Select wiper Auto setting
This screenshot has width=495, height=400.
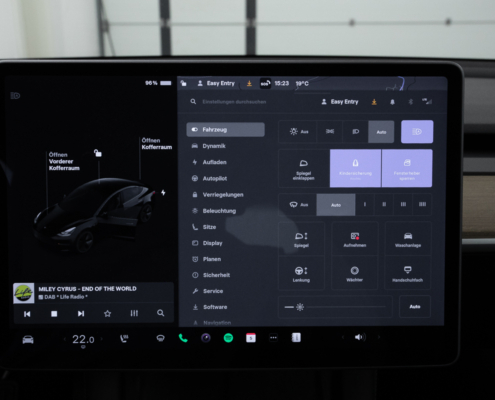click(336, 205)
